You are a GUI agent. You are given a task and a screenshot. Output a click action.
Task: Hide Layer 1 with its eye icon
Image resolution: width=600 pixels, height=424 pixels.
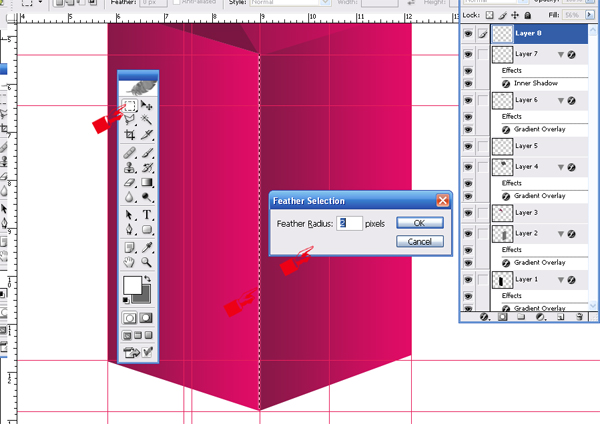click(468, 279)
